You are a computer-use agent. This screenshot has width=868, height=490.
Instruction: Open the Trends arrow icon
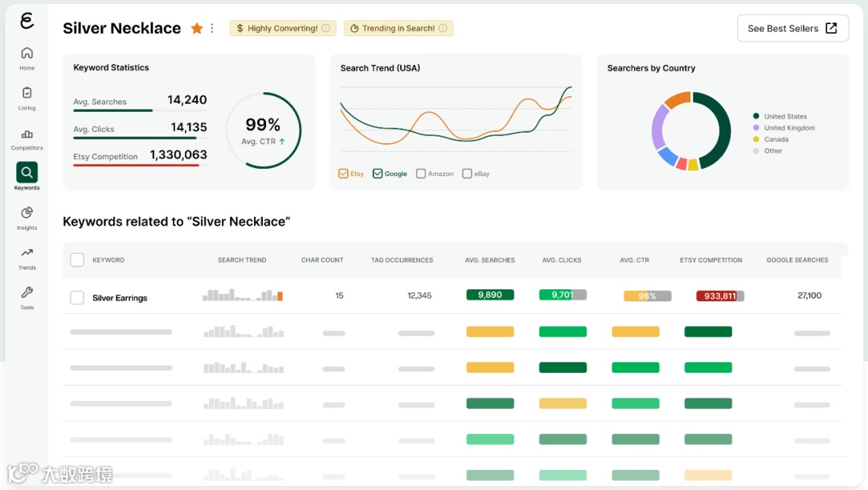27,253
